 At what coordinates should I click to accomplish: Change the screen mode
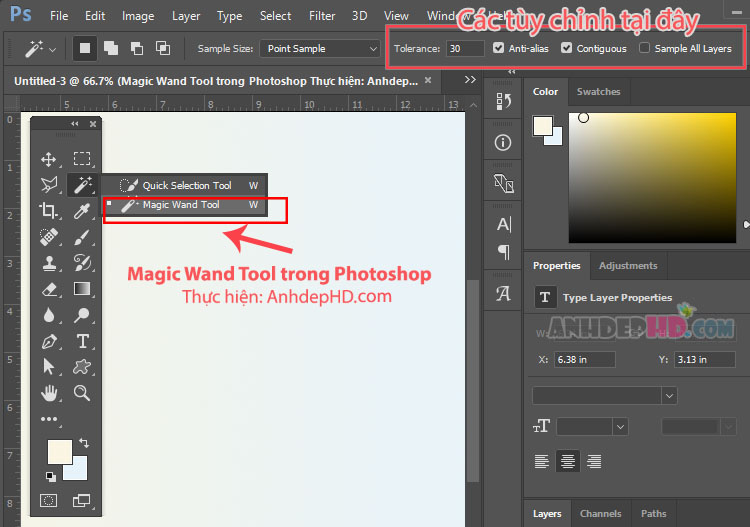pyautogui.click(x=81, y=501)
